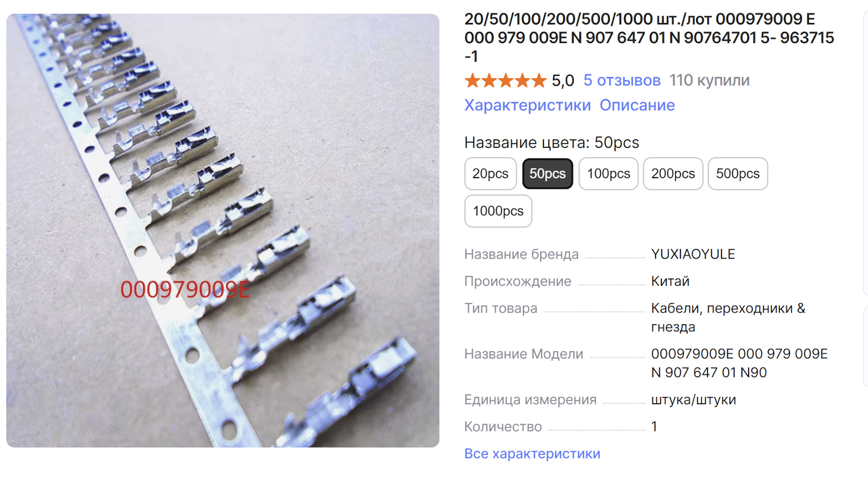The image size is (868, 482).
Task: Click the Китай origin value
Action: (x=670, y=281)
